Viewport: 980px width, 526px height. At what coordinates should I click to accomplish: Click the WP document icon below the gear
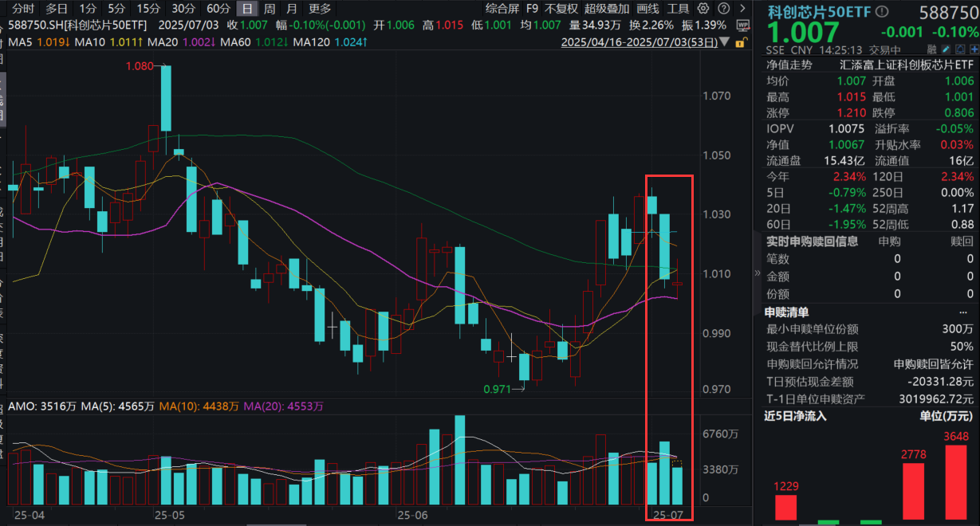tap(743, 25)
